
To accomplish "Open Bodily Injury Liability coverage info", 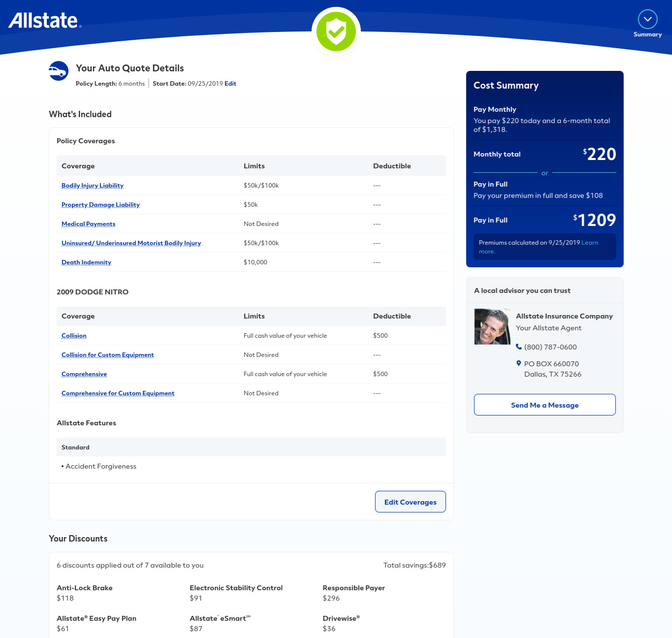I will [x=93, y=186].
